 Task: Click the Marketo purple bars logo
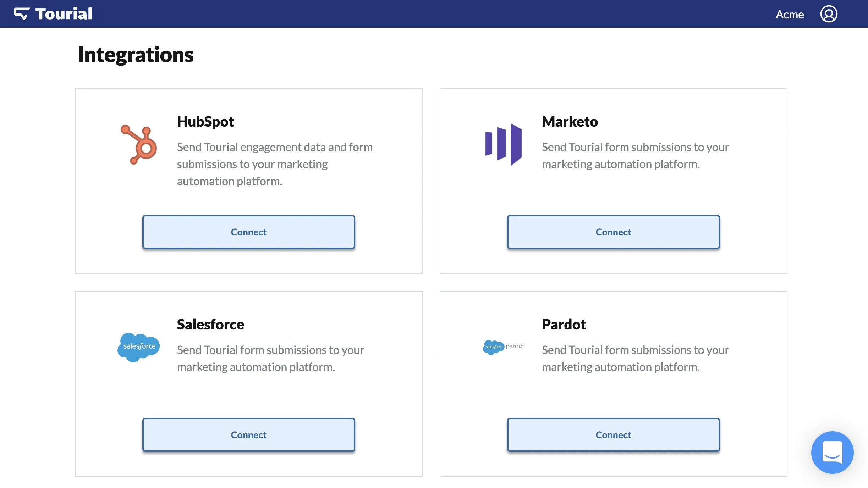503,145
